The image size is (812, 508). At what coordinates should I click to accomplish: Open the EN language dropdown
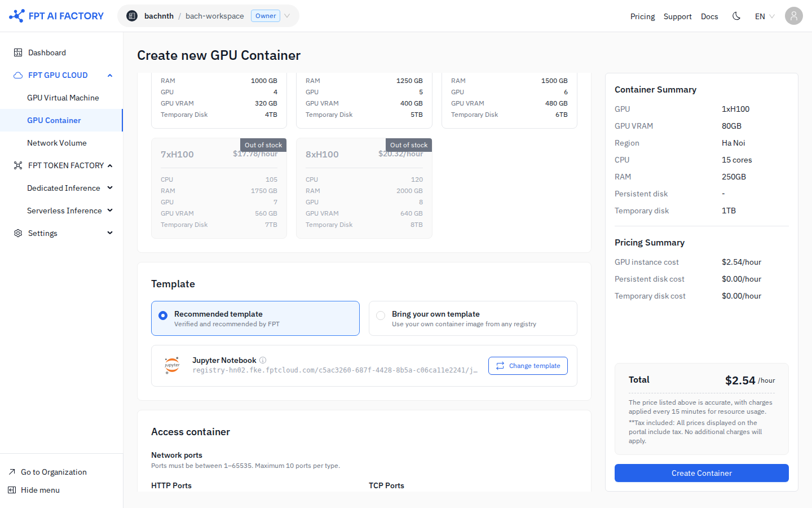[x=765, y=16]
